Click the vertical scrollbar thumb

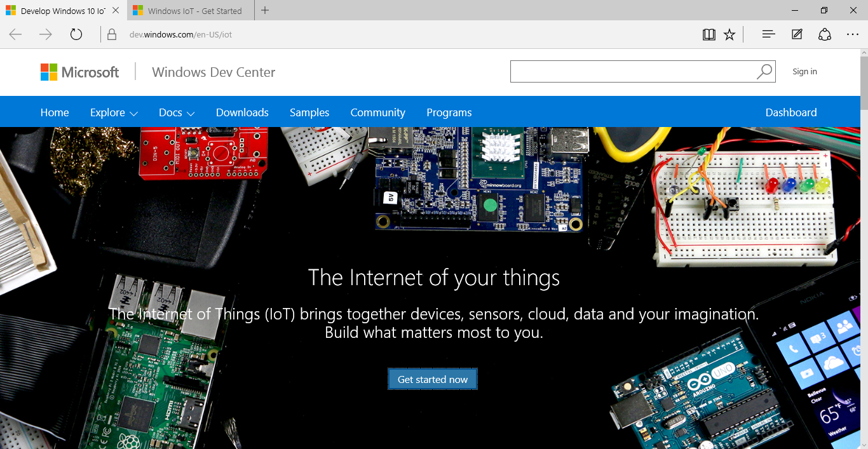(864, 84)
